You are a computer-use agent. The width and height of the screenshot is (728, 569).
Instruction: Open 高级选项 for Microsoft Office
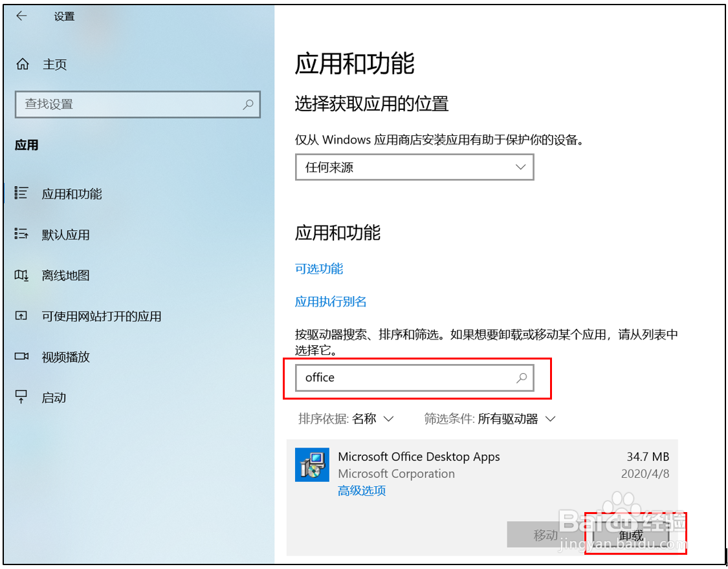[x=362, y=490]
